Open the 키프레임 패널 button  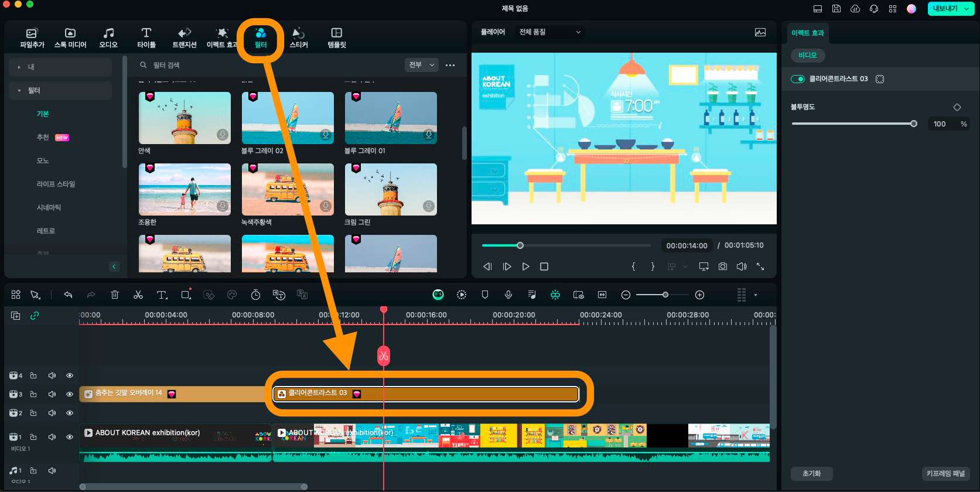click(x=945, y=473)
